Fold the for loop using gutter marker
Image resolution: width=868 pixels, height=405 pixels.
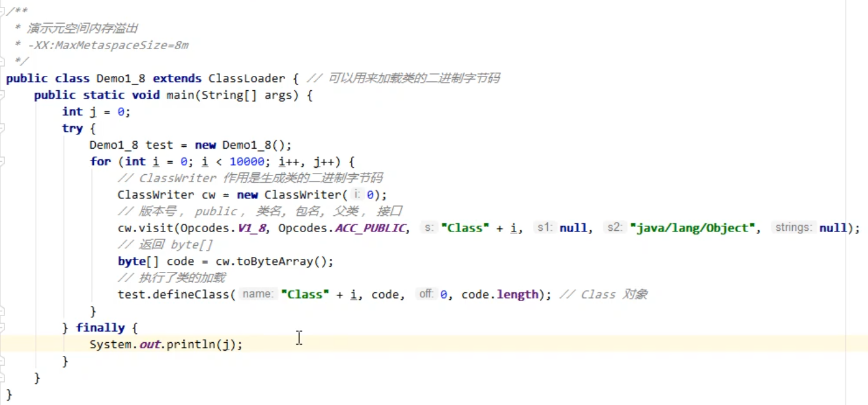point(2,162)
